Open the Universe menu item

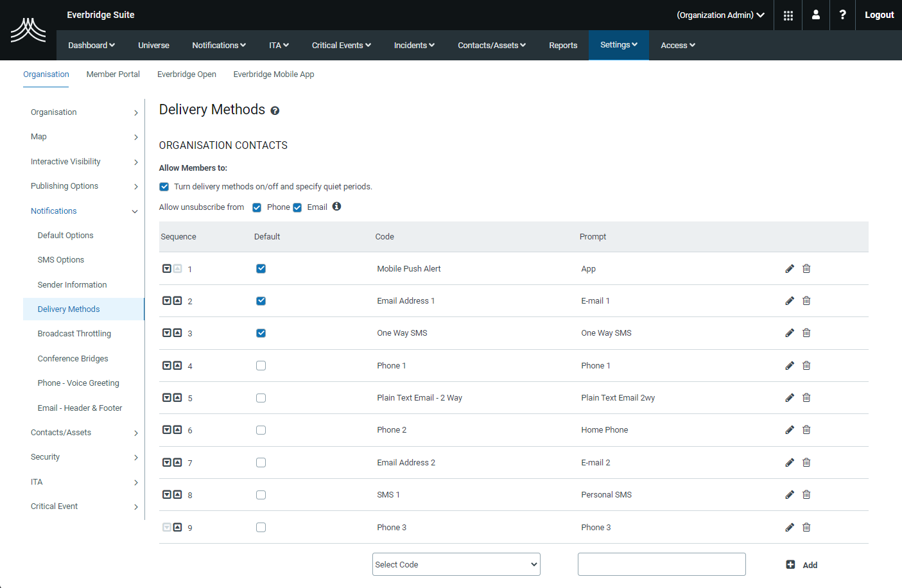pyautogui.click(x=153, y=45)
